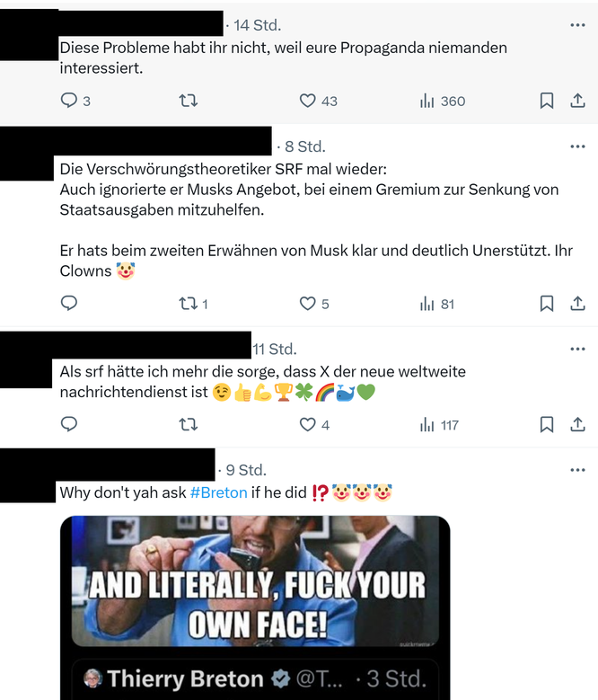This screenshot has height=700, width=598.
Task: Bookmark the 14 Std. tweet
Action: pyautogui.click(x=547, y=101)
